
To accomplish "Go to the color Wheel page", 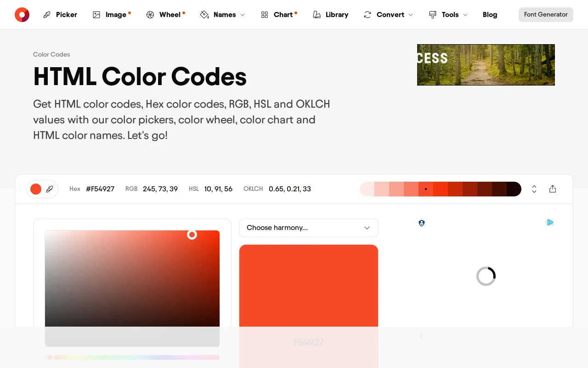I will (165, 15).
